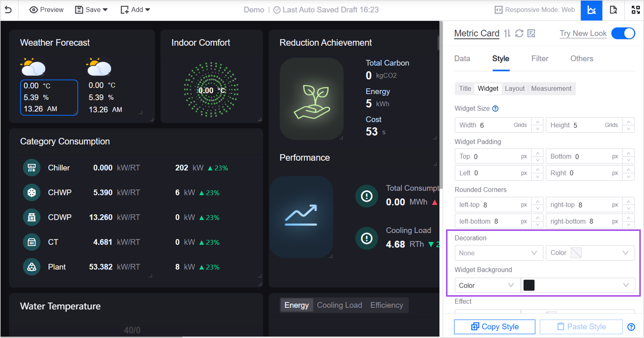The image size is (644, 338).
Task: Click the Preview button
Action: (46, 10)
